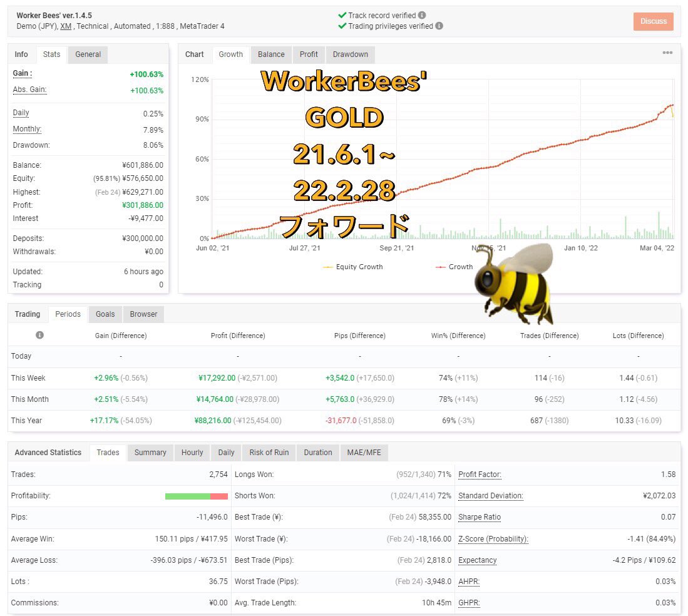Select the Trading tab
688x616 pixels.
(27, 314)
